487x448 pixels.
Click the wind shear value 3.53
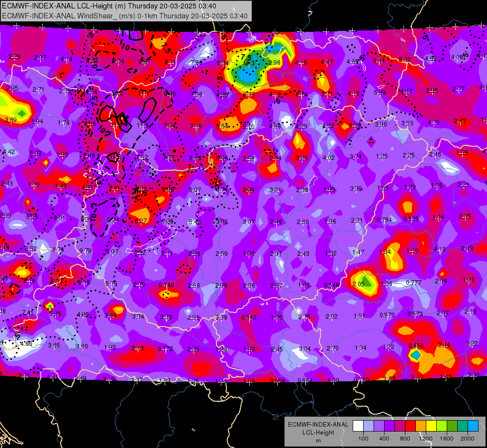coord(407,123)
